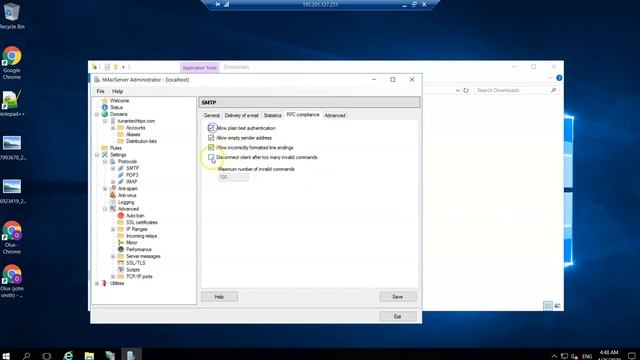Image resolution: width=640 pixels, height=360 pixels.
Task: Toggle Allow incorrectly formatted line endings
Action: point(211,147)
